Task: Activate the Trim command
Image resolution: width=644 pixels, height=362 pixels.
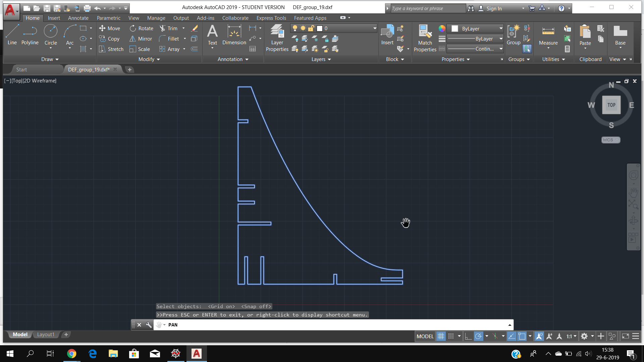Action: click(x=169, y=28)
